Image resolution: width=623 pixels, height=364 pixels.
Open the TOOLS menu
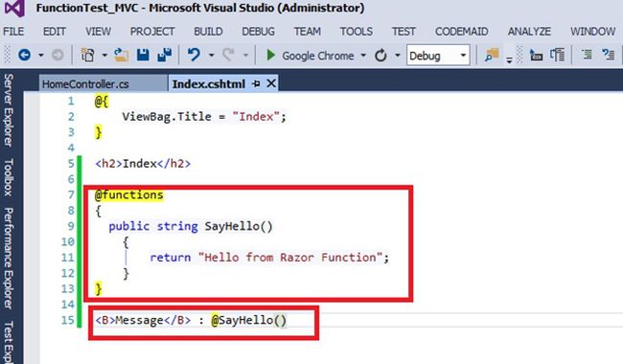pos(356,32)
